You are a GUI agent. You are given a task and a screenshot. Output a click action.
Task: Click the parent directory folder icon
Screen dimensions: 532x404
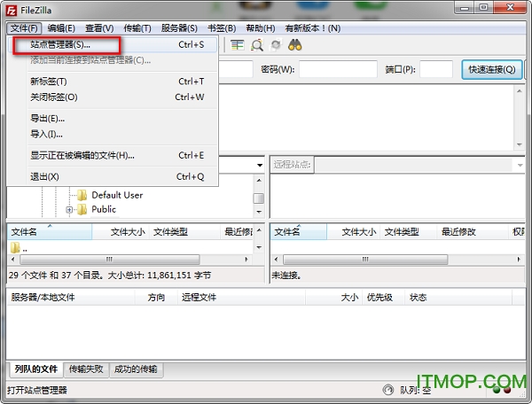pyautogui.click(x=15, y=248)
